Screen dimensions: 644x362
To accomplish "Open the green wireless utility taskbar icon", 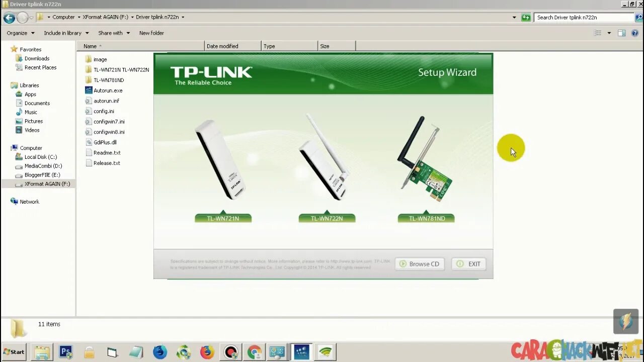I will (326, 352).
